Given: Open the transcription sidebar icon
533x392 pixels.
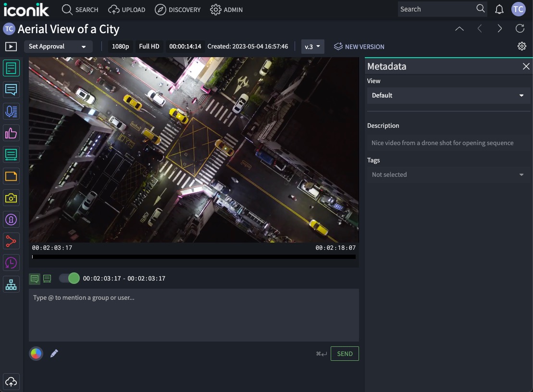Looking at the screenshot, I should tap(11, 111).
